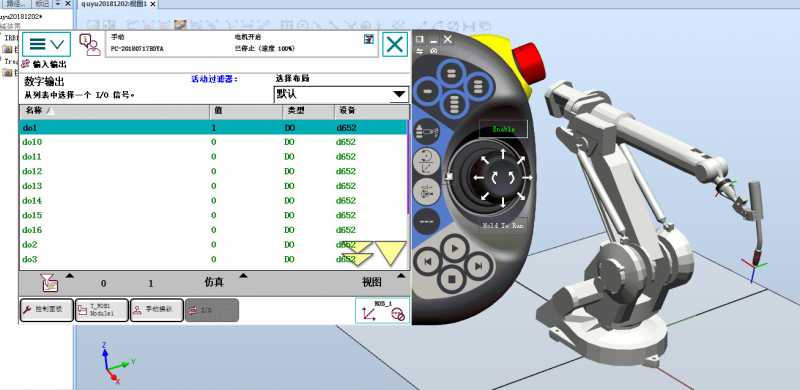The width and height of the screenshot is (800, 390).
Task: Toggle the green Enable device button
Action: pos(503,129)
